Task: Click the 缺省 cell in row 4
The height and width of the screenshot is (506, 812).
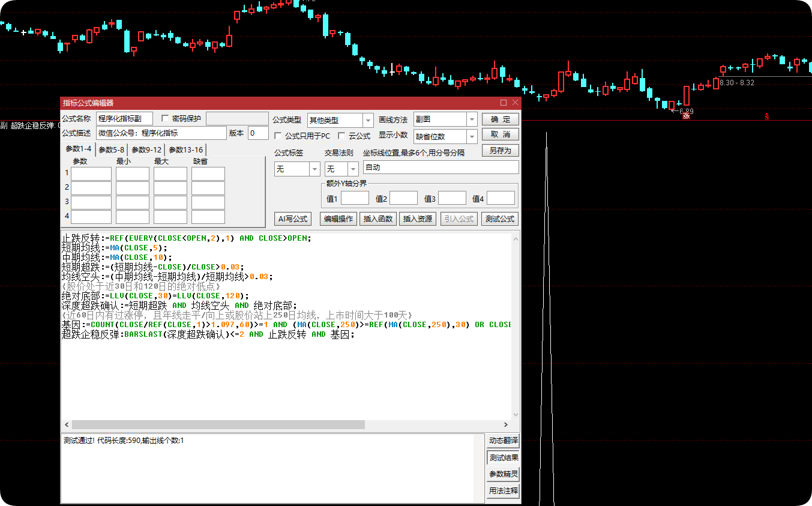Action: (x=208, y=217)
